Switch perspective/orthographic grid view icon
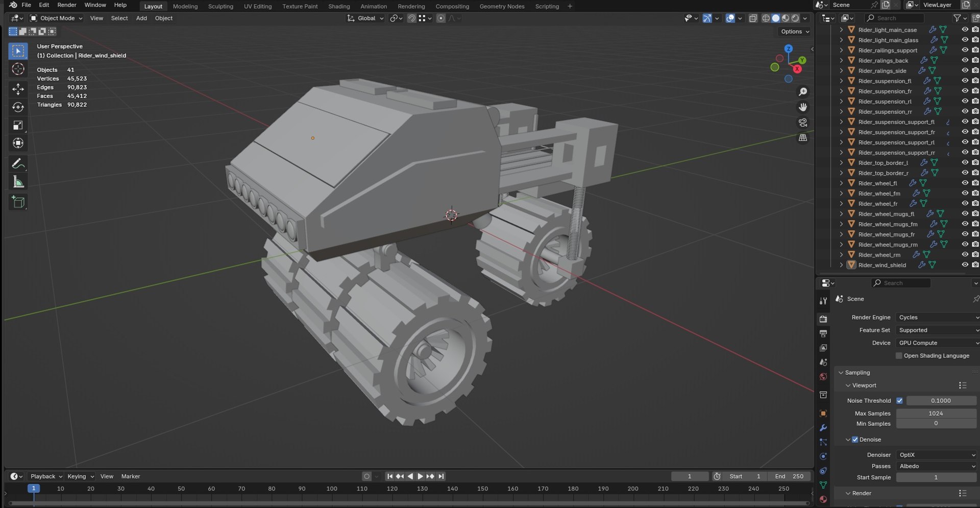 coord(803,138)
